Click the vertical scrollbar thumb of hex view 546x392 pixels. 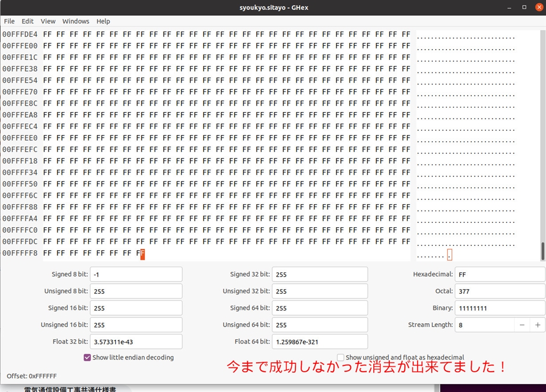coord(542,251)
